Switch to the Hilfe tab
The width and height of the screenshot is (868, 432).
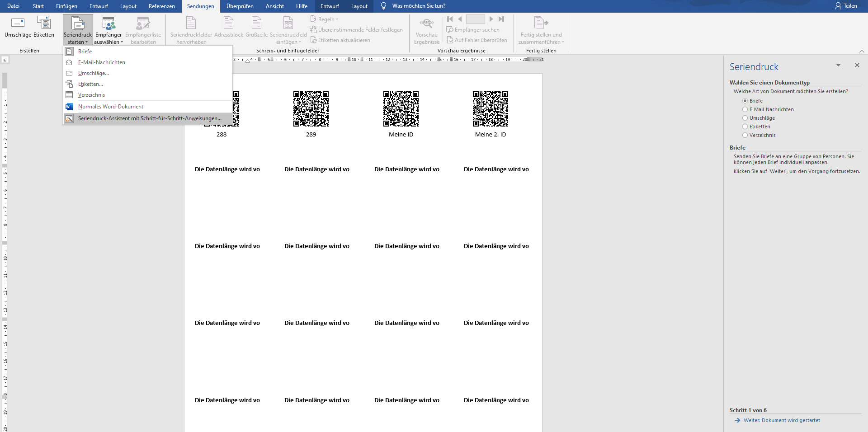(302, 6)
